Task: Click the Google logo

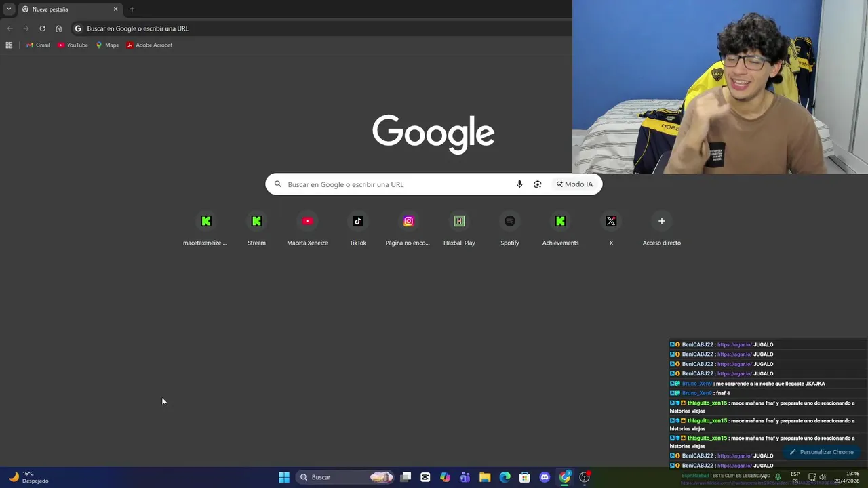Action: coord(433,134)
